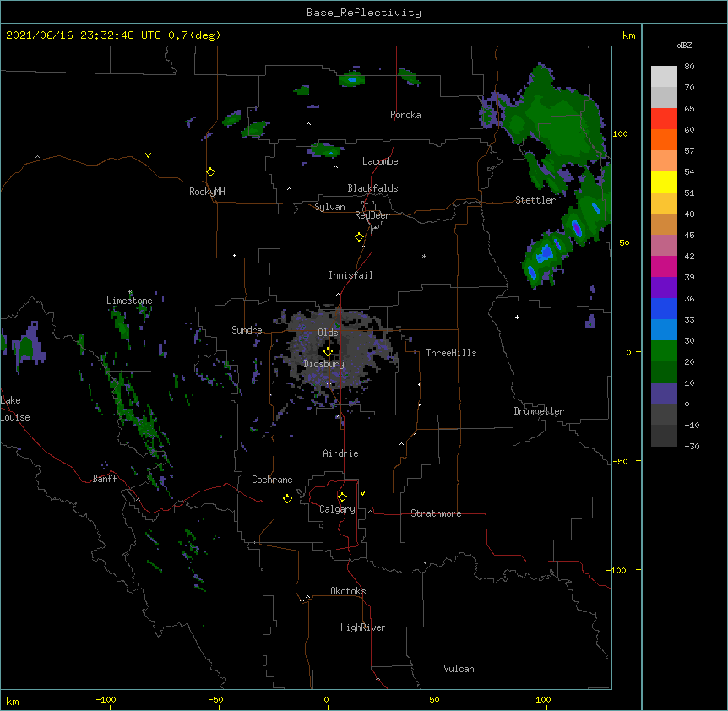The image size is (728, 711).
Task: Select the Olds label
Action: [328, 333]
